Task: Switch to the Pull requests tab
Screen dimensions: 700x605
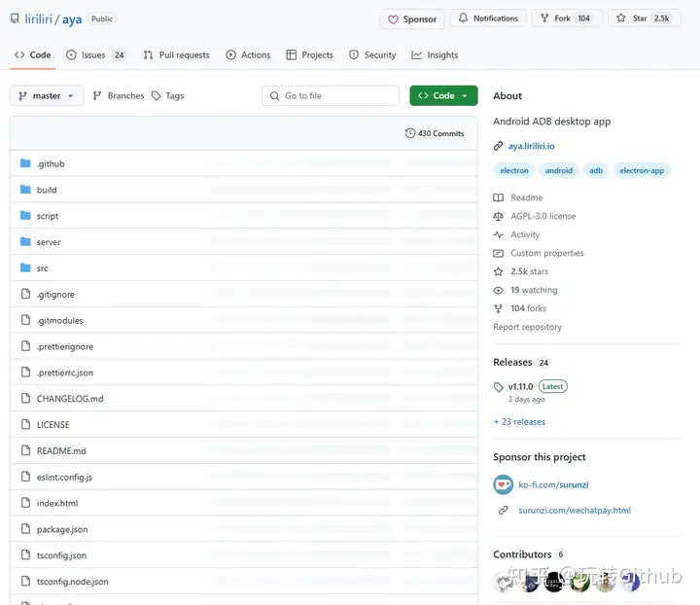Action: click(x=176, y=55)
